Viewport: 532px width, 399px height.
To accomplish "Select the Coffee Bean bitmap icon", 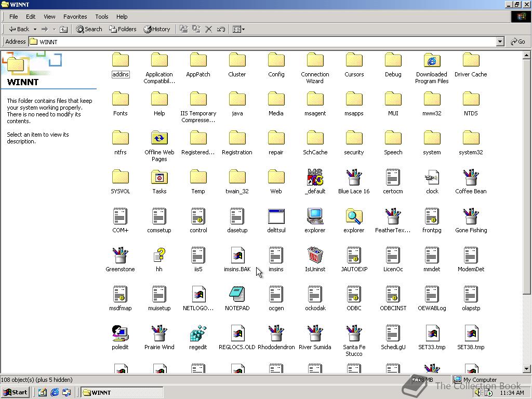I will click(471, 177).
